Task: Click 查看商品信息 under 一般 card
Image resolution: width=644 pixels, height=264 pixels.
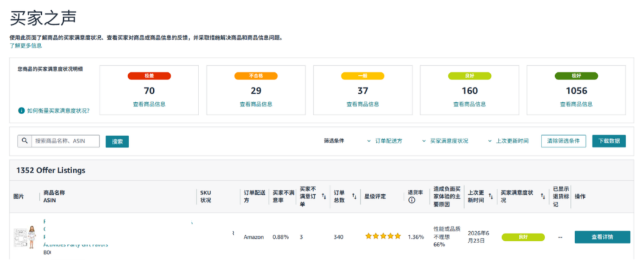Action: pyautogui.click(x=363, y=105)
